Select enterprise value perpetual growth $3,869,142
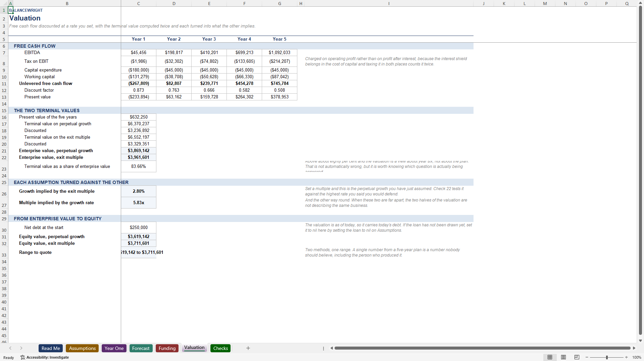This screenshot has width=644, height=361. tap(139, 151)
